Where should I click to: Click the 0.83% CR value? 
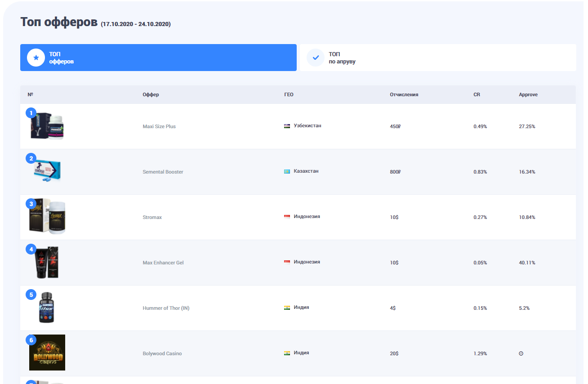480,172
